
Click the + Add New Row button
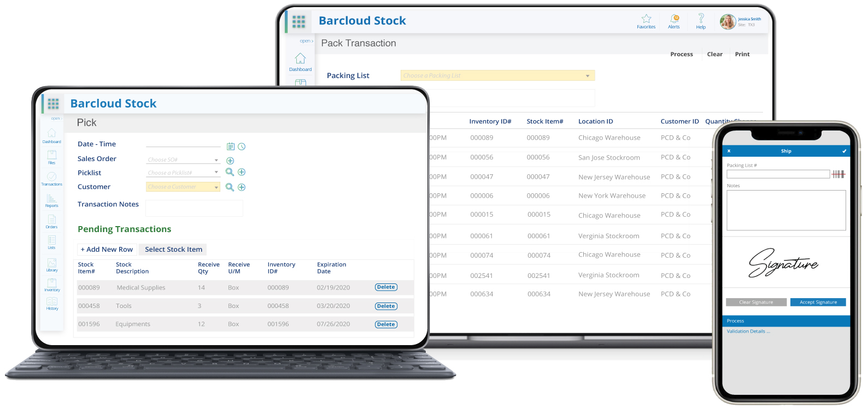[107, 249]
